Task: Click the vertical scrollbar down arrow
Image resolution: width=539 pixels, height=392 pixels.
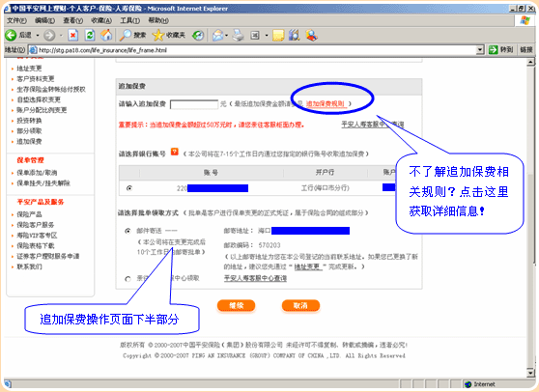Action: (530, 373)
